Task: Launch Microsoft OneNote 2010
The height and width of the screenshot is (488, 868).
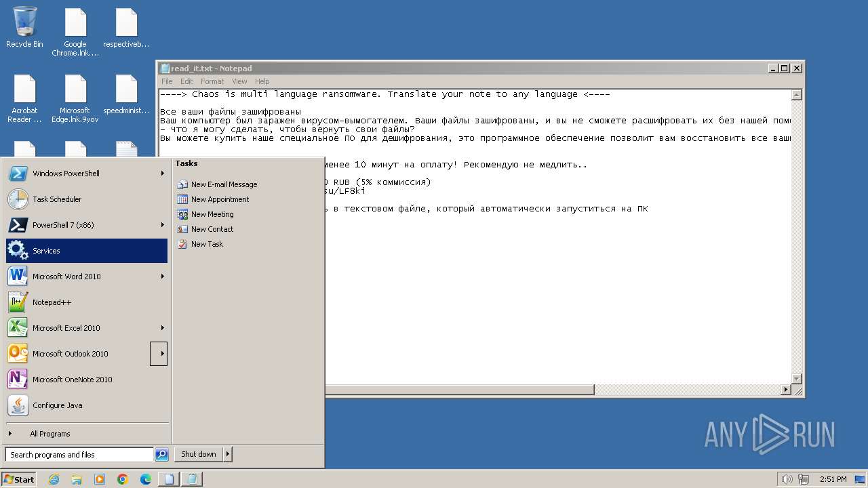Action: (x=87, y=380)
